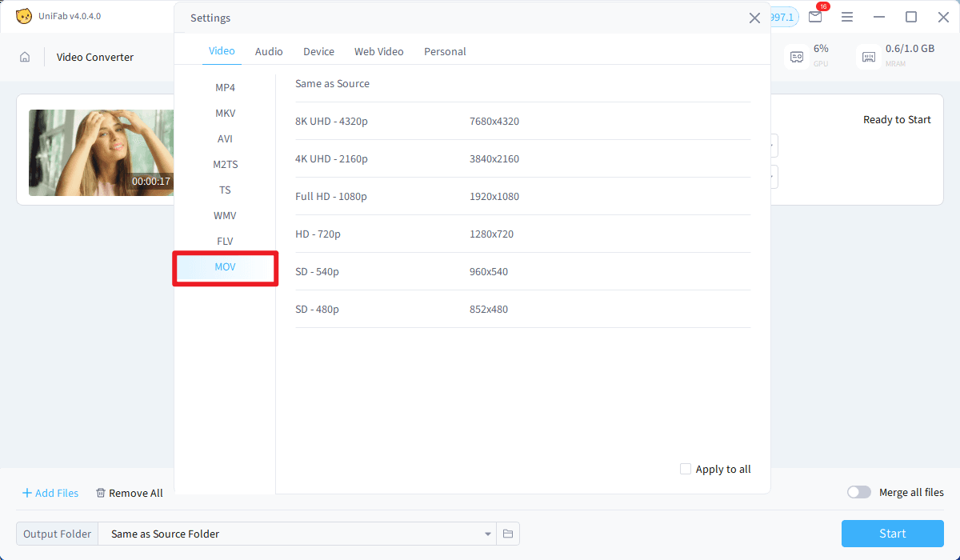Viewport: 960px width, 560px height.
Task: Click Add Files to import videos
Action: coord(50,493)
